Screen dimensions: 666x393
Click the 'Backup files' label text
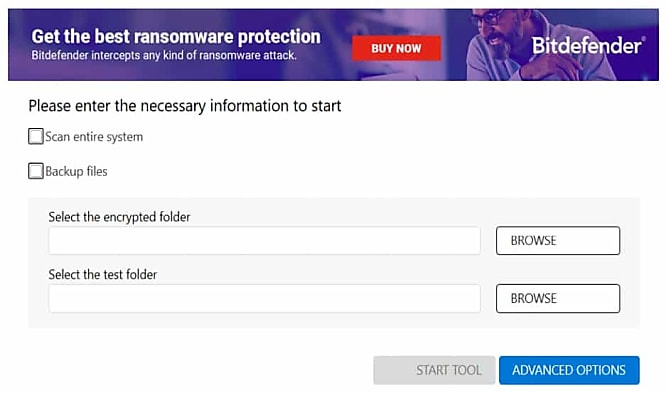pyautogui.click(x=76, y=171)
